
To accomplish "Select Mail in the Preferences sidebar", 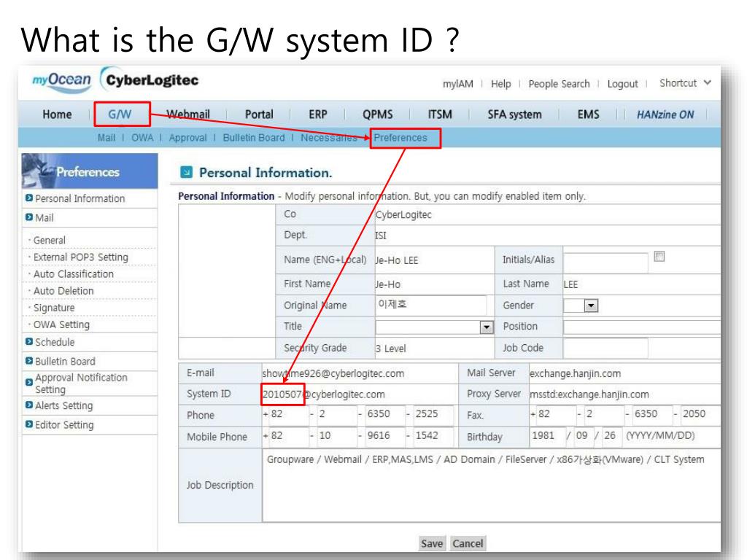I will pyautogui.click(x=44, y=217).
